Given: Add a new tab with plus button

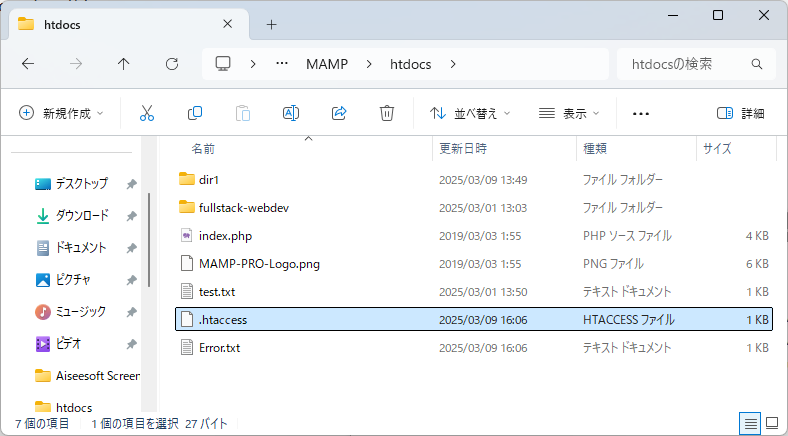Looking at the screenshot, I should pyautogui.click(x=271, y=25).
